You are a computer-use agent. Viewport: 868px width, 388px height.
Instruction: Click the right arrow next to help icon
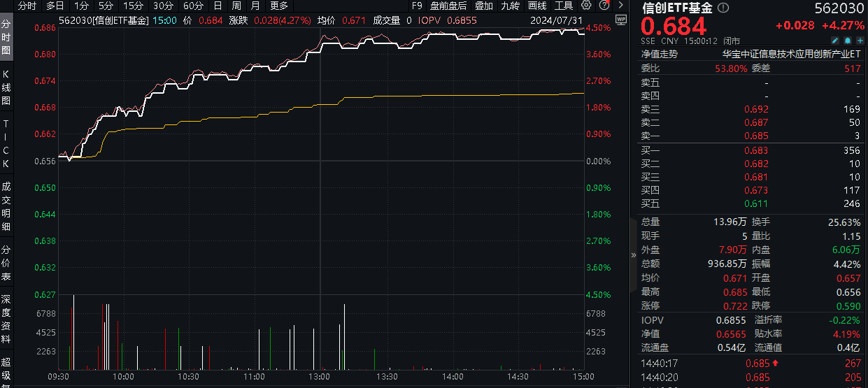[620, 6]
